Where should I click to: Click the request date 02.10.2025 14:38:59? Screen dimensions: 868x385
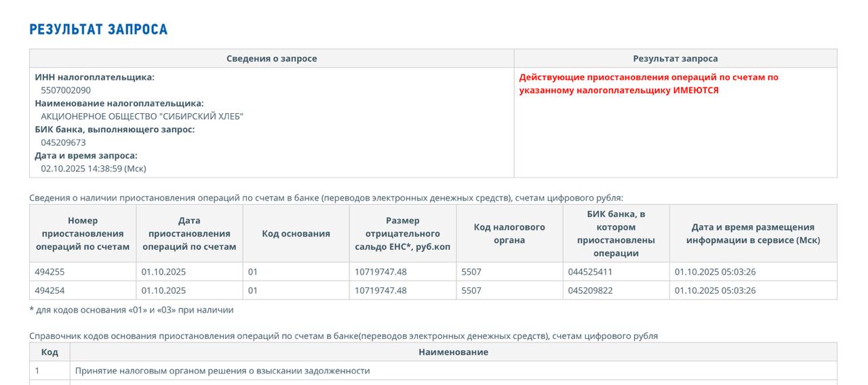point(93,168)
